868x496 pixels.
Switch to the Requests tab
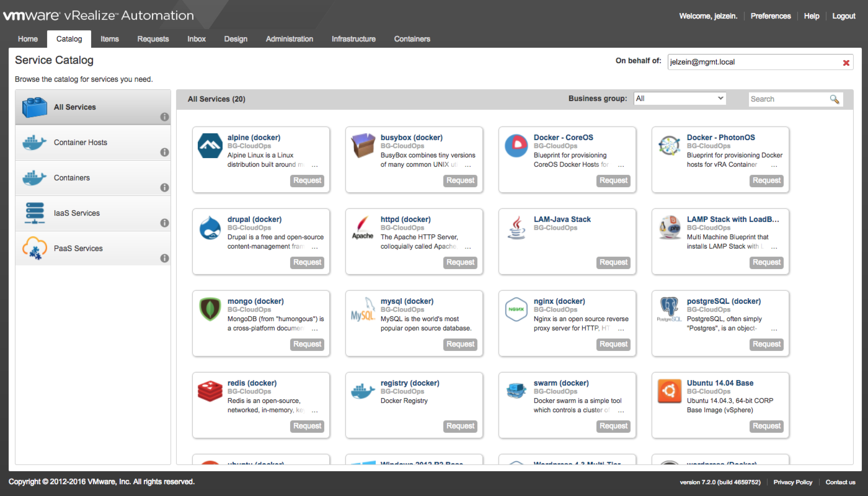pyautogui.click(x=153, y=39)
